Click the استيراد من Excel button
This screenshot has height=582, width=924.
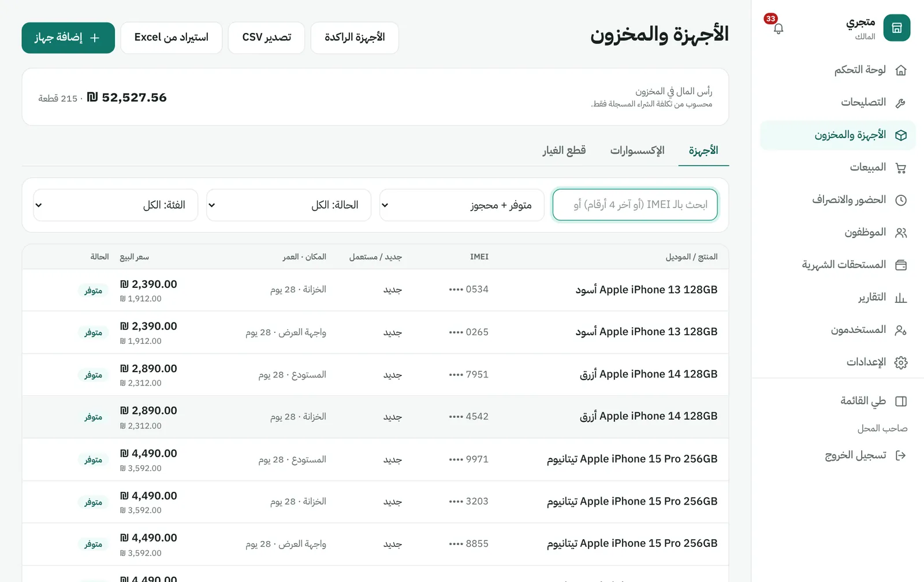point(172,38)
